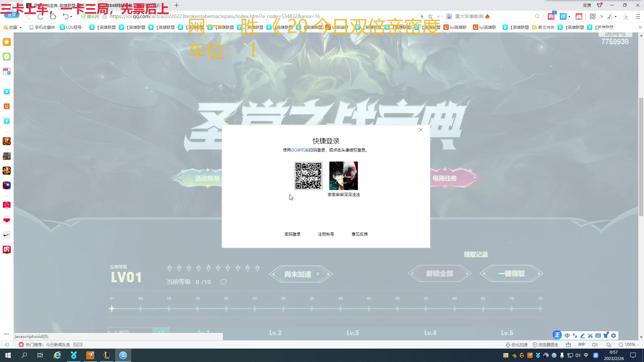Click the 一键领取 claim all button
This screenshot has height=362, width=644.
pos(512,274)
